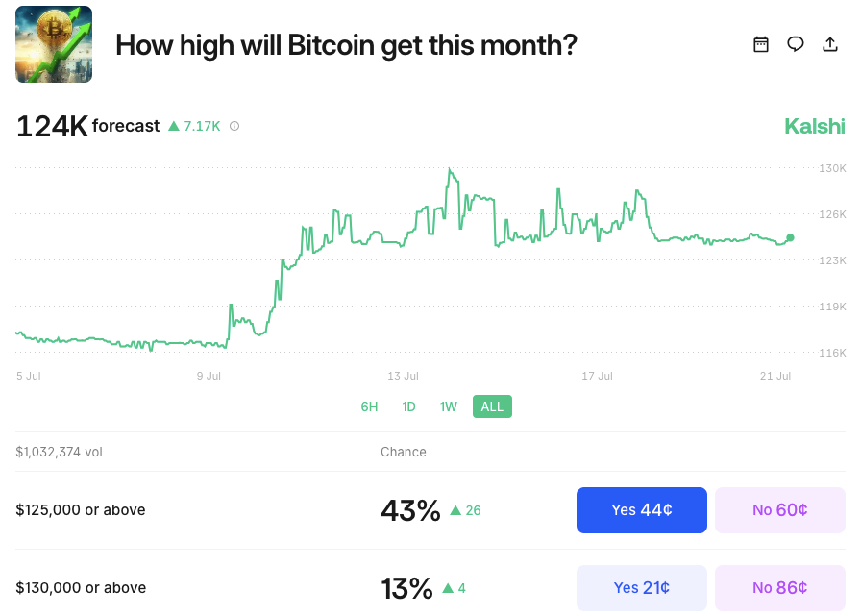Open the $125,000 or above market row

[82, 510]
